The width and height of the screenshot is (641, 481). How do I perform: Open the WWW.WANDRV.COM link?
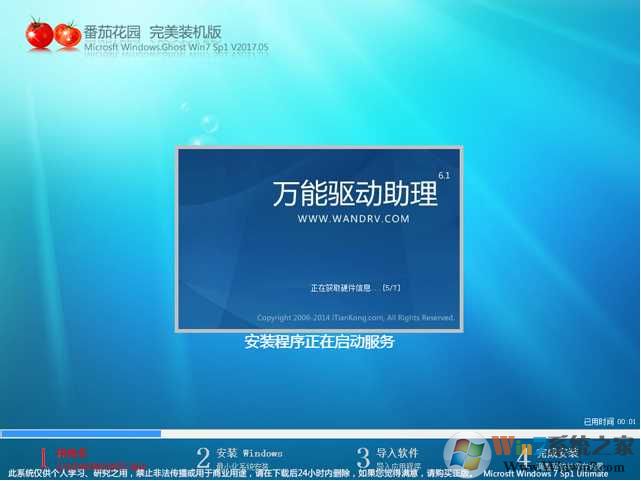click(353, 219)
